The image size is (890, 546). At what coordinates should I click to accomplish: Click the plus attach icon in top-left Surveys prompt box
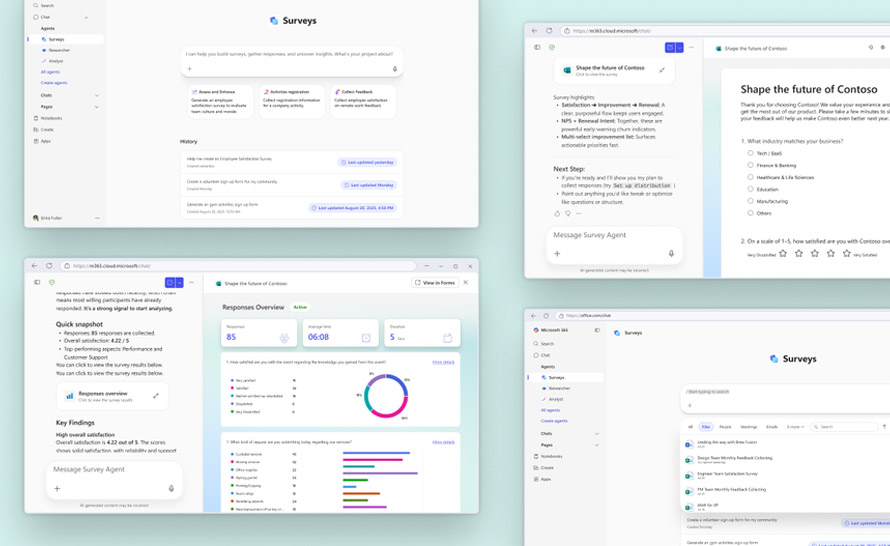point(190,69)
